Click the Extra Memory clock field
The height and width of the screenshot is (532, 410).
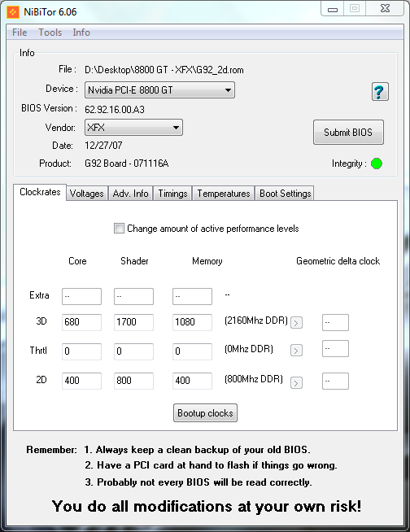(192, 296)
